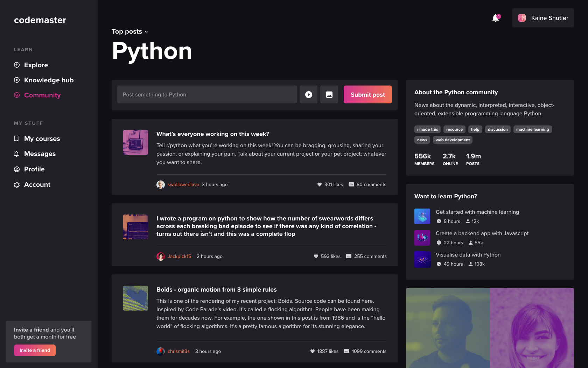
Task: Filter by the 'web development' tag
Action: pyautogui.click(x=453, y=140)
